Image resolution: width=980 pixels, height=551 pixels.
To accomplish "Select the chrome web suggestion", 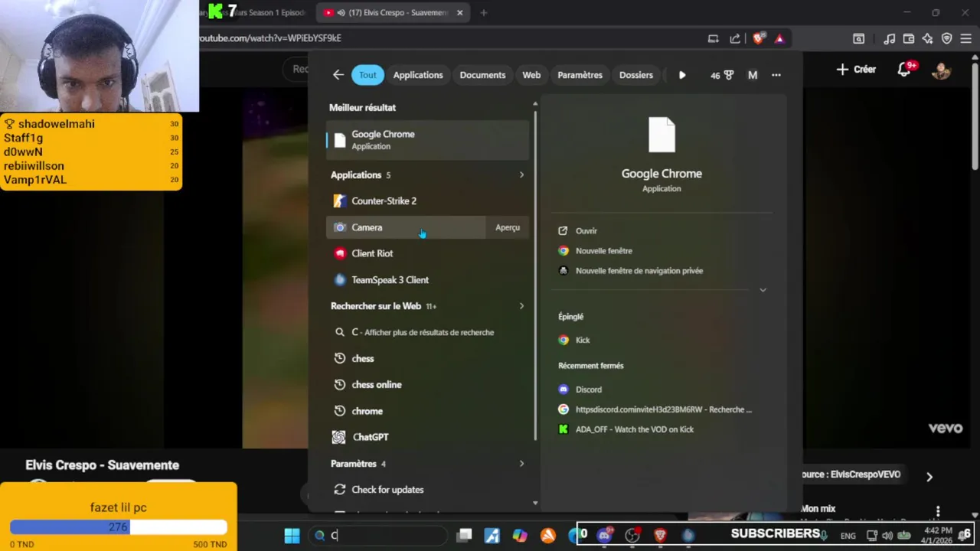I will point(427,411).
